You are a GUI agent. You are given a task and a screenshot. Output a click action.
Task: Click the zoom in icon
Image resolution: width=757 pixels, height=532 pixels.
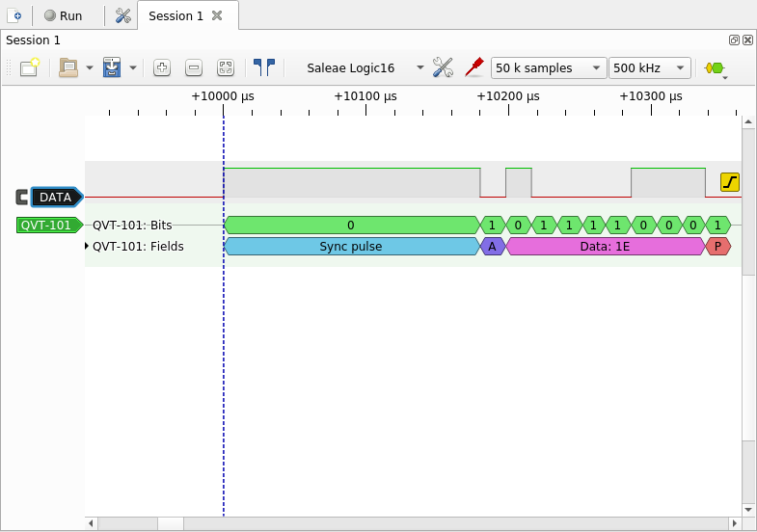(x=162, y=67)
